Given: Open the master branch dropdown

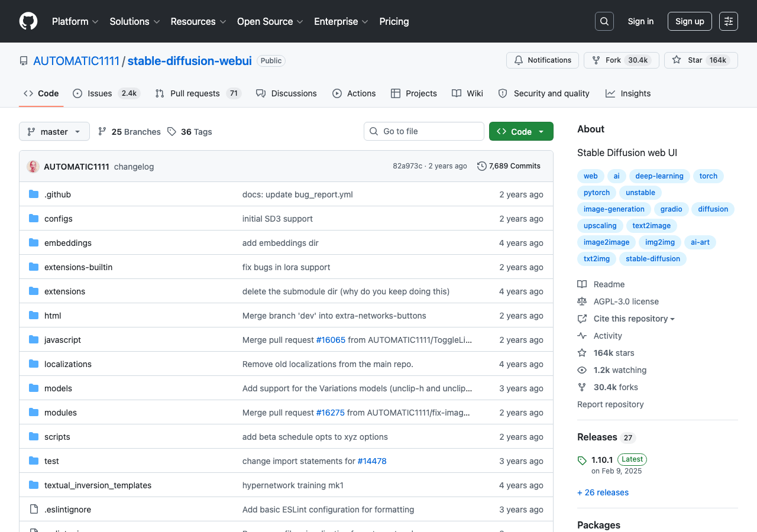Looking at the screenshot, I should click(54, 131).
